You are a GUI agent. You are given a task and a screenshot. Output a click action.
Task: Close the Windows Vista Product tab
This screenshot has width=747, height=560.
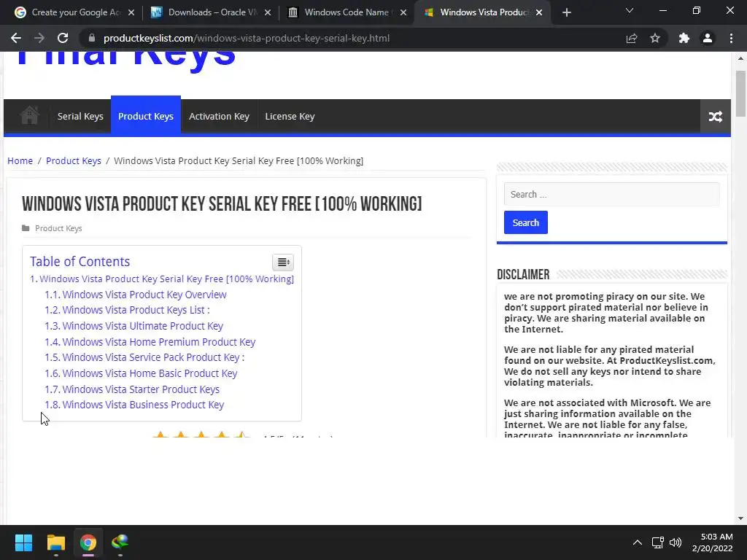click(539, 12)
